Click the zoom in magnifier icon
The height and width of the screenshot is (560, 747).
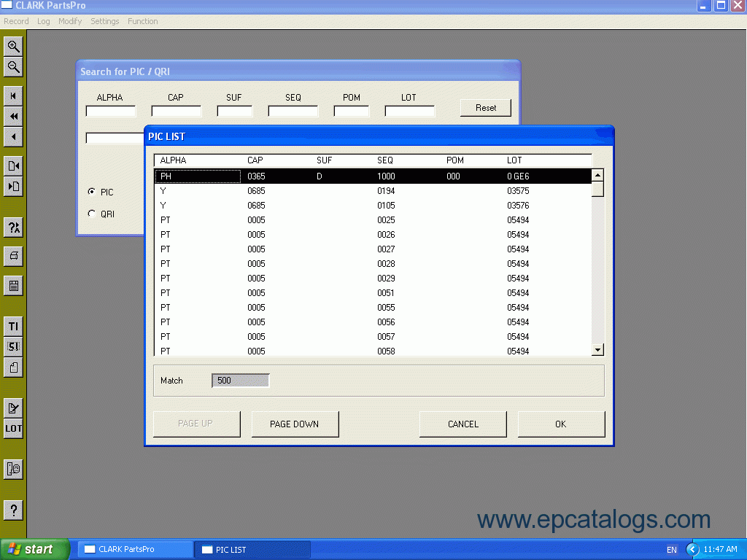(13, 46)
